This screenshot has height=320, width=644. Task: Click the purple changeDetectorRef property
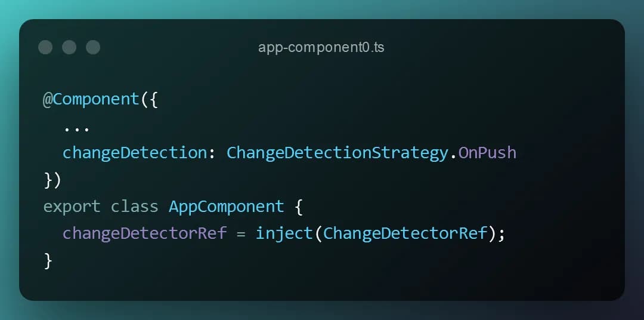144,233
